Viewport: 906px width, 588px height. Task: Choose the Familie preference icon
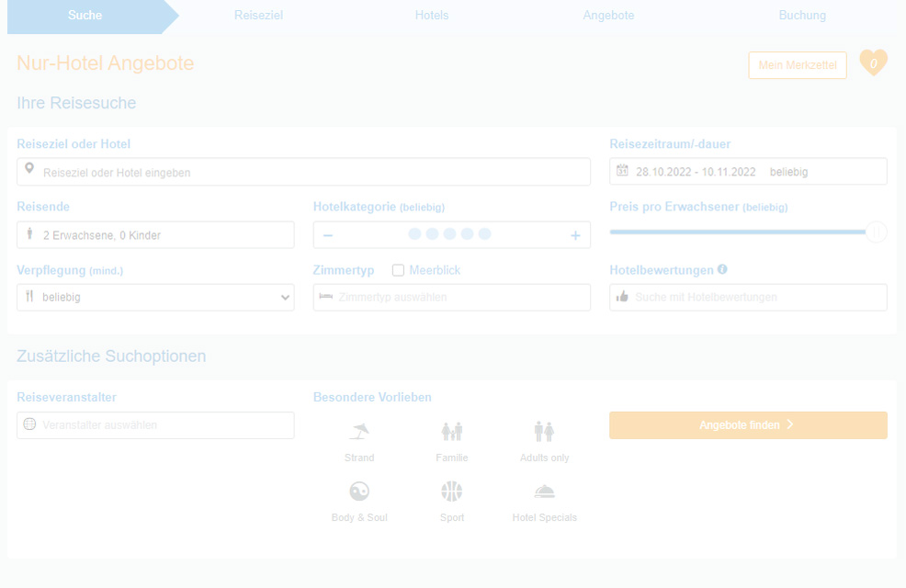click(452, 432)
